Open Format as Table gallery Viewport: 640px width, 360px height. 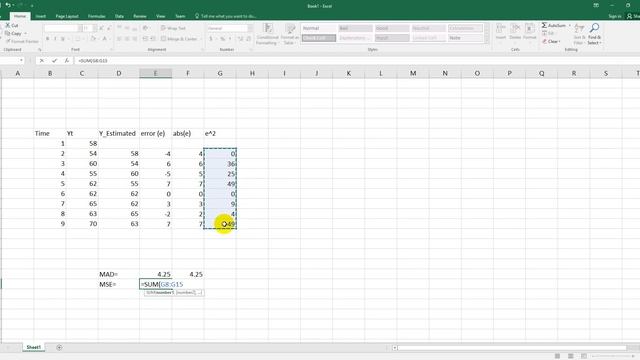pyautogui.click(x=289, y=34)
